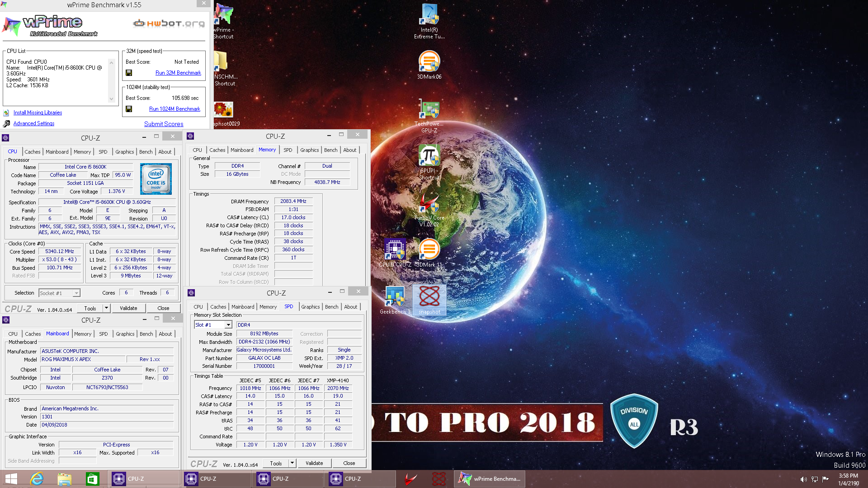
Task: Open the wPrime Shortcut desktop icon
Action: (x=223, y=21)
